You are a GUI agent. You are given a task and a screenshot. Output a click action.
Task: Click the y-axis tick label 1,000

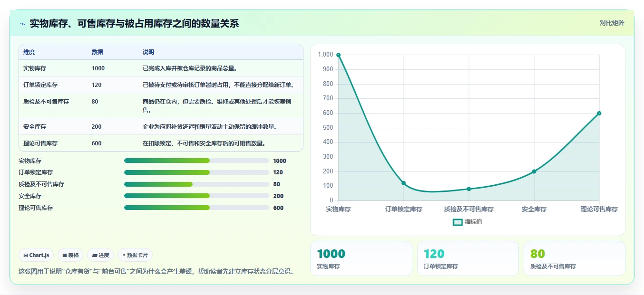pyautogui.click(x=326, y=55)
